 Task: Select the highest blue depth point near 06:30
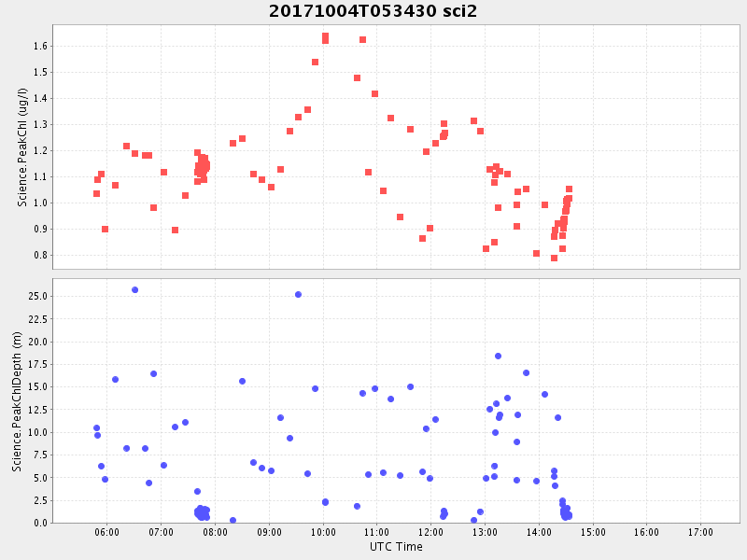tap(134, 289)
